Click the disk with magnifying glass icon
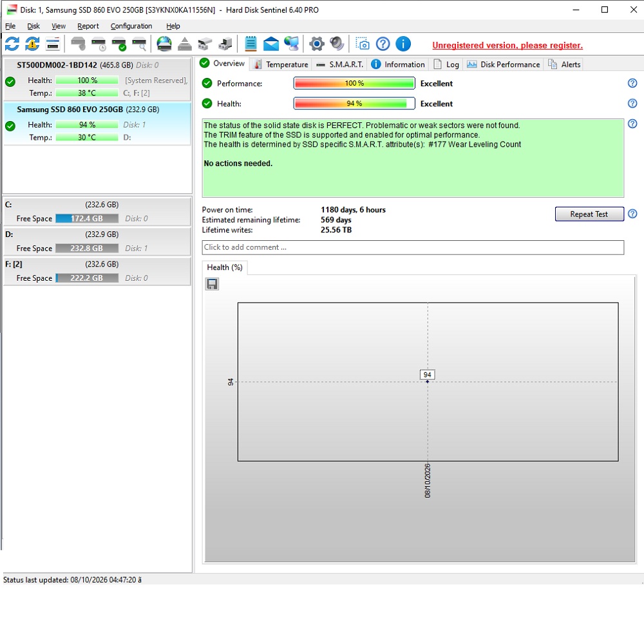The image size is (644, 644). coord(139,44)
